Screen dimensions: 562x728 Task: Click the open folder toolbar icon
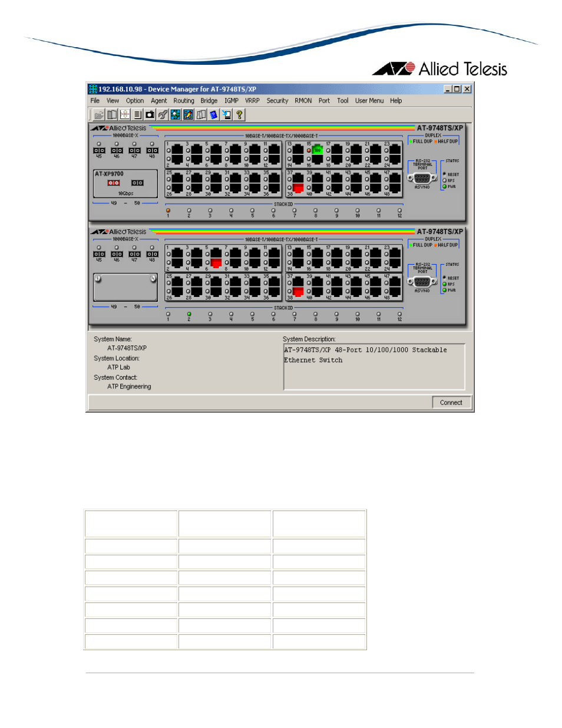coord(99,115)
